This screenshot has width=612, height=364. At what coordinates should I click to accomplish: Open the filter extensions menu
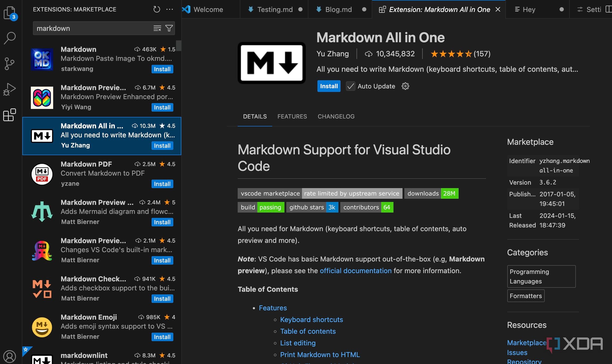coord(169,28)
